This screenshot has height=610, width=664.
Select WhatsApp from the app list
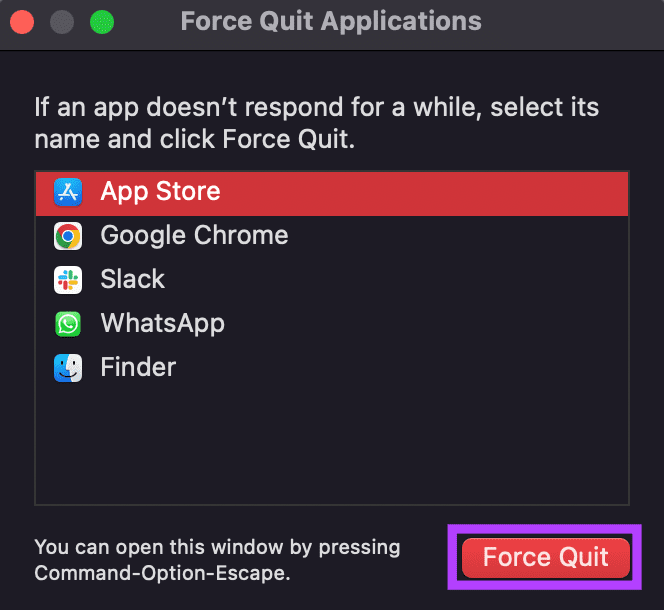(x=332, y=324)
